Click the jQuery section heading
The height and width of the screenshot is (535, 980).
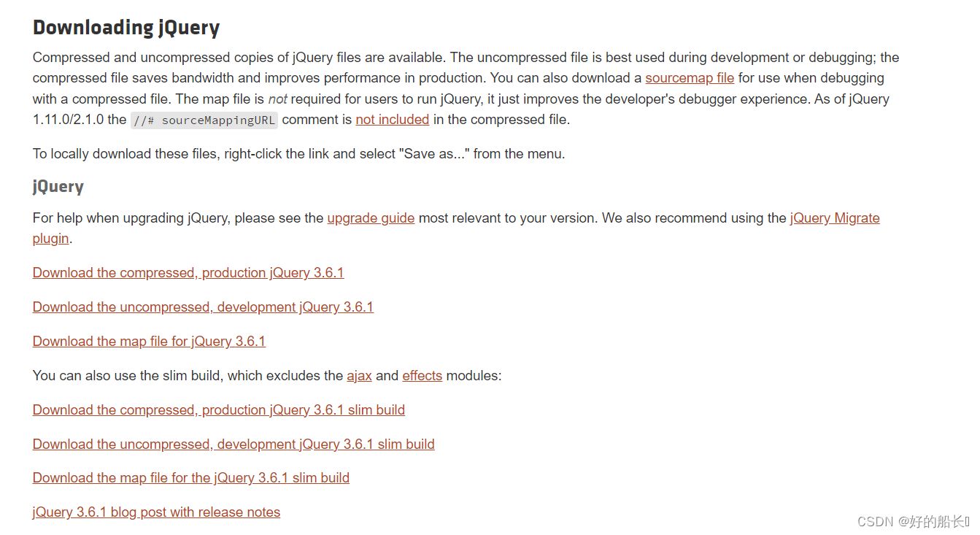click(x=58, y=186)
